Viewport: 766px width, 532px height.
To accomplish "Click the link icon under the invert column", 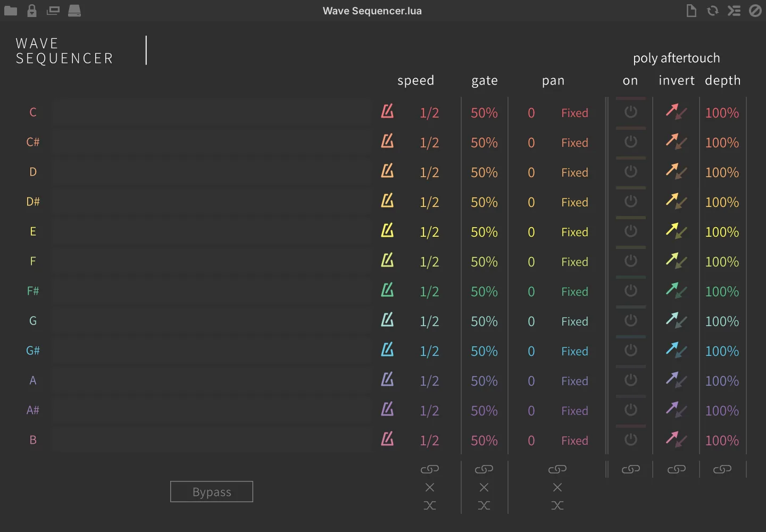I will 677,469.
